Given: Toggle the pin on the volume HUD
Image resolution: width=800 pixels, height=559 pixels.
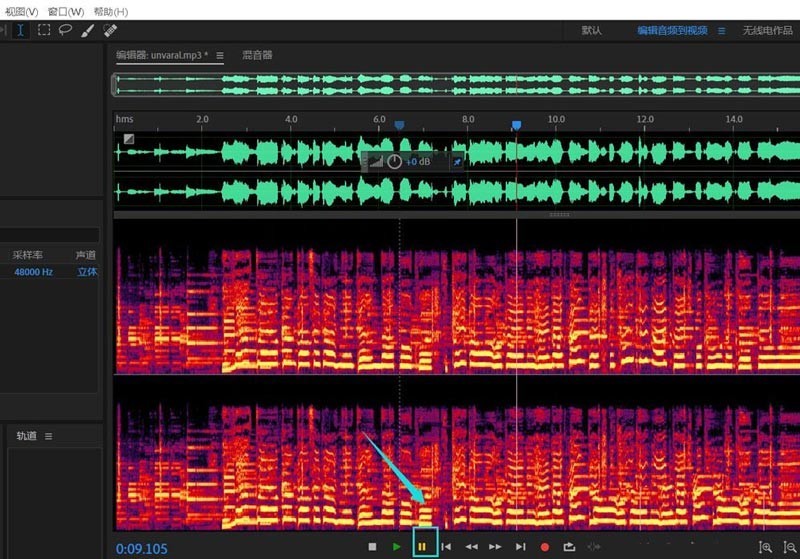Looking at the screenshot, I should coord(457,161).
